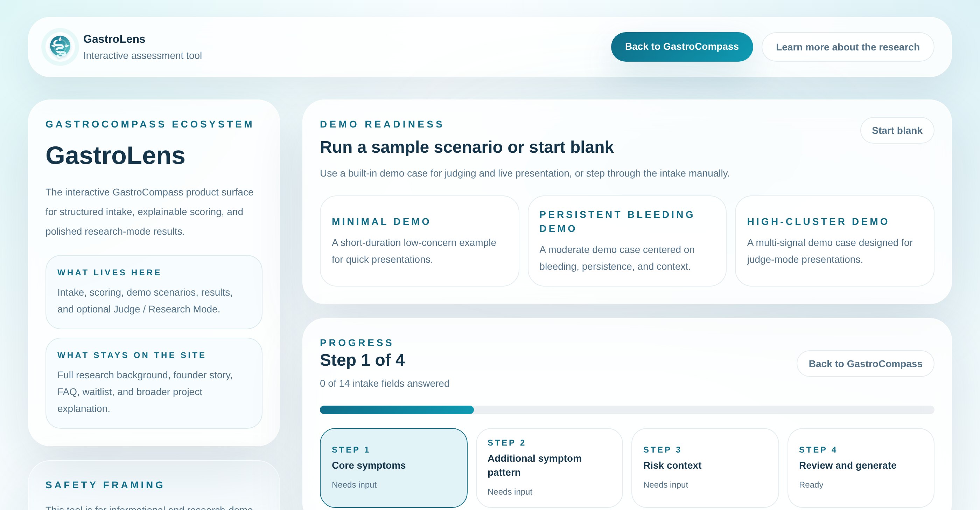
Task: Click 'Run a sample scenario or start blank' heading
Action: pyautogui.click(x=467, y=147)
